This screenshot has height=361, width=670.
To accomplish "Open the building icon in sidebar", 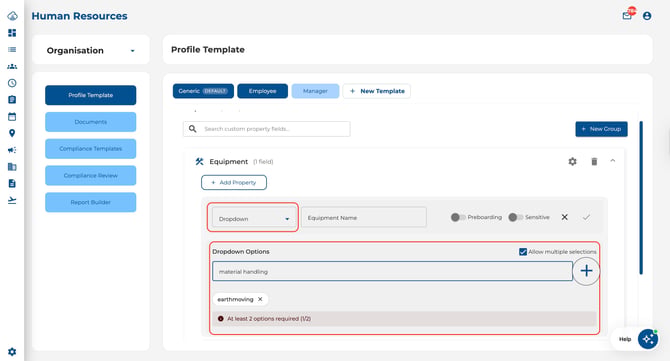I will tap(12, 167).
